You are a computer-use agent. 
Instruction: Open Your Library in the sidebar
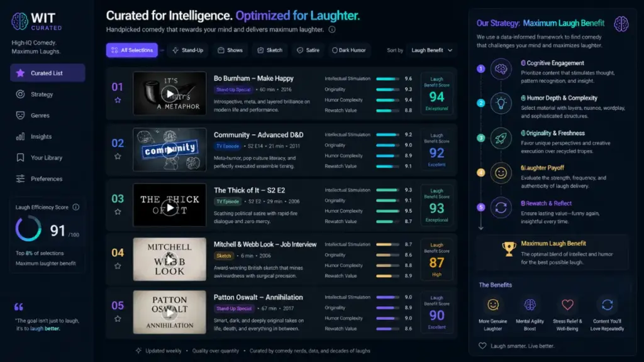tap(48, 158)
